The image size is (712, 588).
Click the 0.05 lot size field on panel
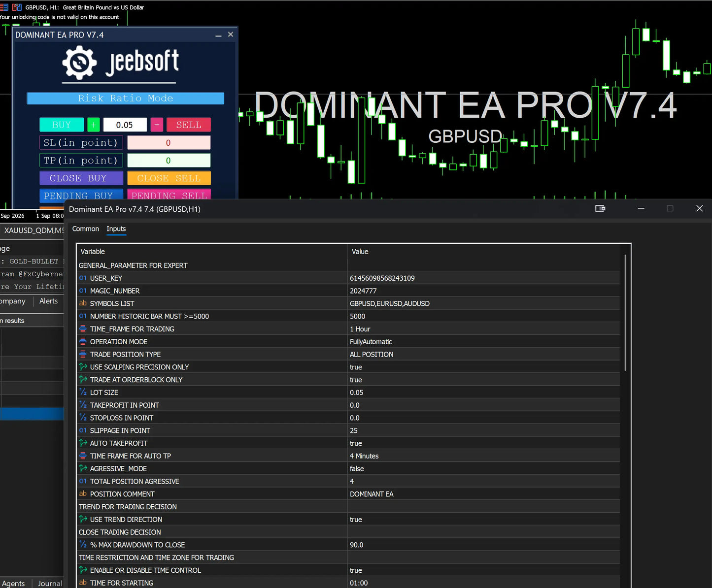[125, 125]
